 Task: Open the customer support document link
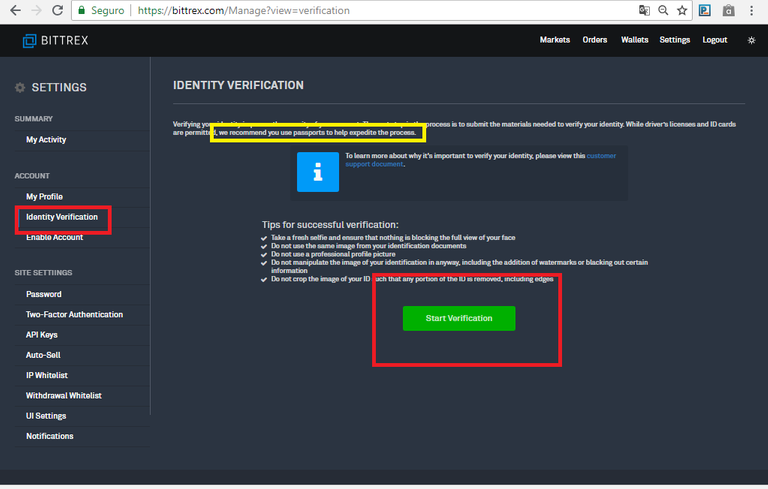pos(480,160)
